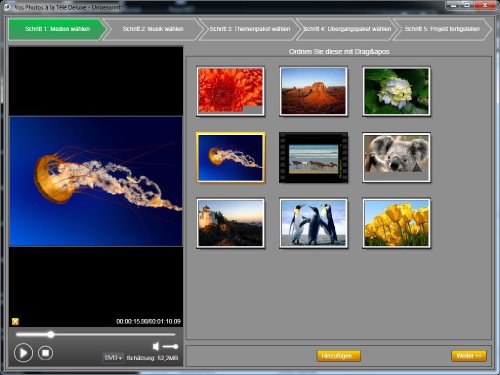
Task: Maximize the application window
Action: (467, 5)
